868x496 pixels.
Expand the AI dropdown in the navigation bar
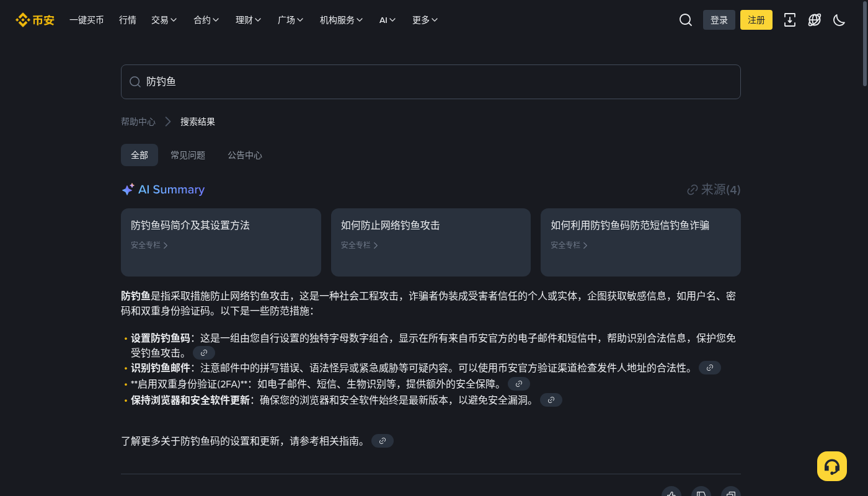click(x=388, y=20)
